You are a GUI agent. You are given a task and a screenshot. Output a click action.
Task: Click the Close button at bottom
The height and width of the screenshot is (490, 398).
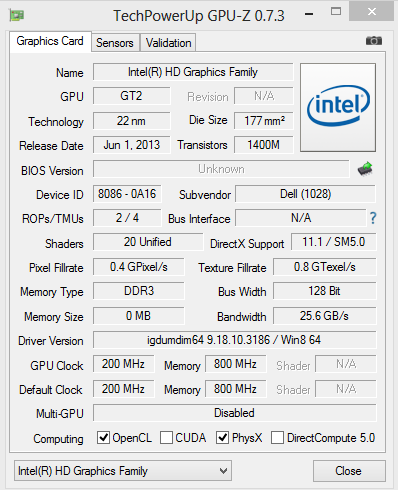(349, 471)
